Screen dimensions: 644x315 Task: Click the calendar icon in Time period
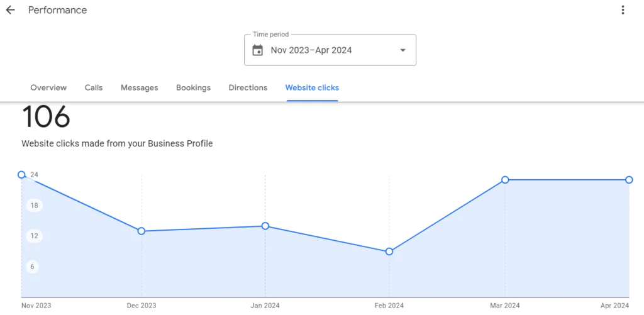tap(257, 50)
